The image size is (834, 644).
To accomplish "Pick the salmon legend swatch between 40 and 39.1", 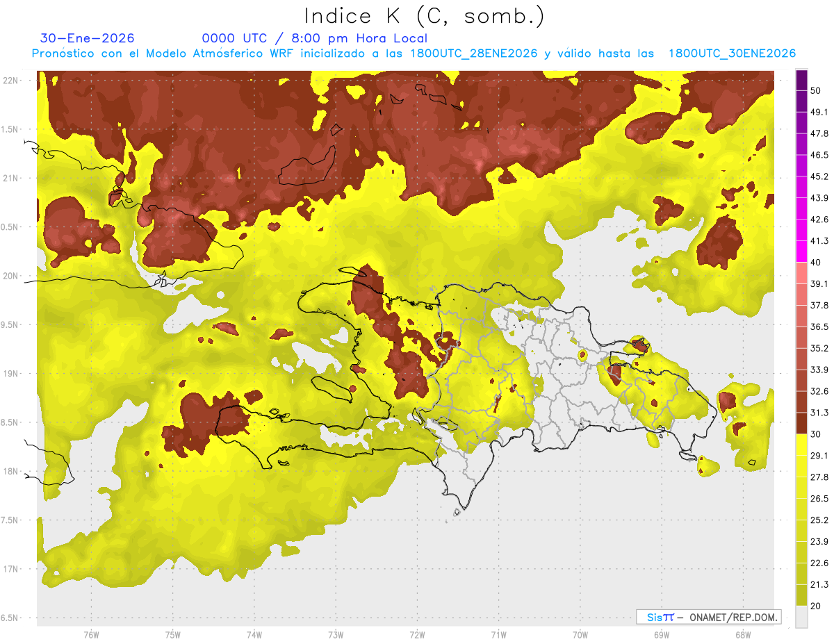I will (801, 273).
